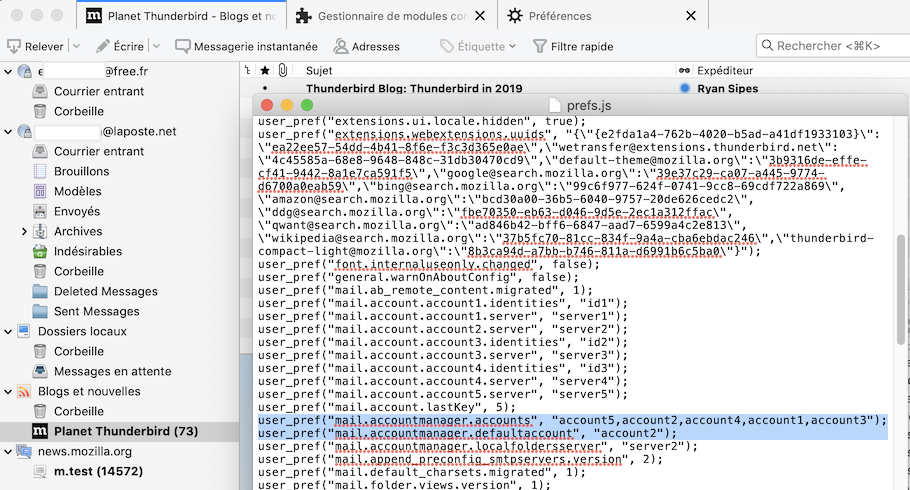
Task: Select the Archives folder
Action: (78, 231)
